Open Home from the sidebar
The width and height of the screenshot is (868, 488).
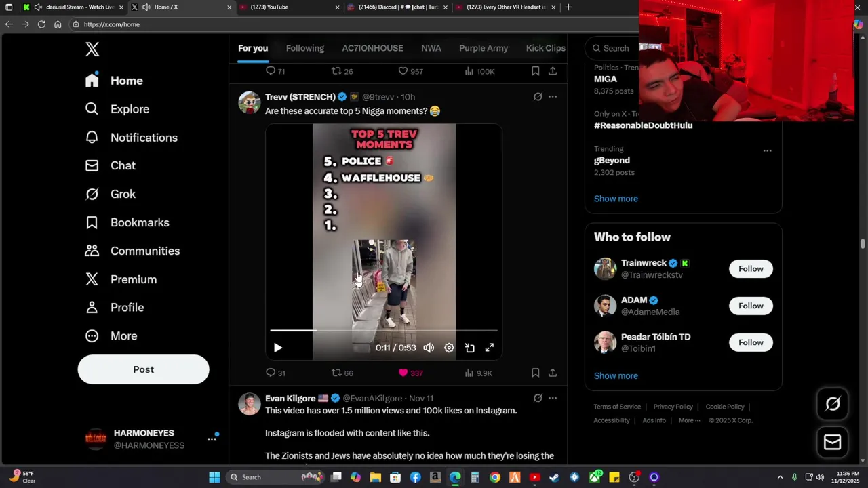tap(114, 80)
